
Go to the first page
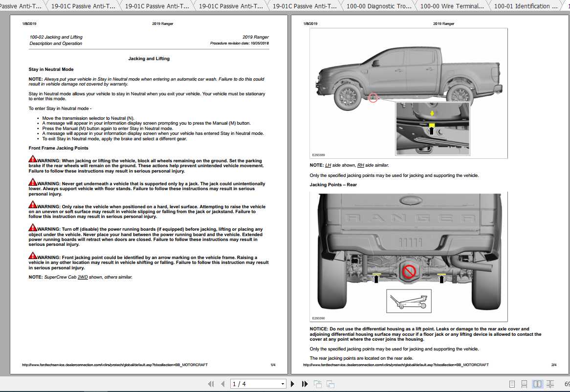pos(211,384)
